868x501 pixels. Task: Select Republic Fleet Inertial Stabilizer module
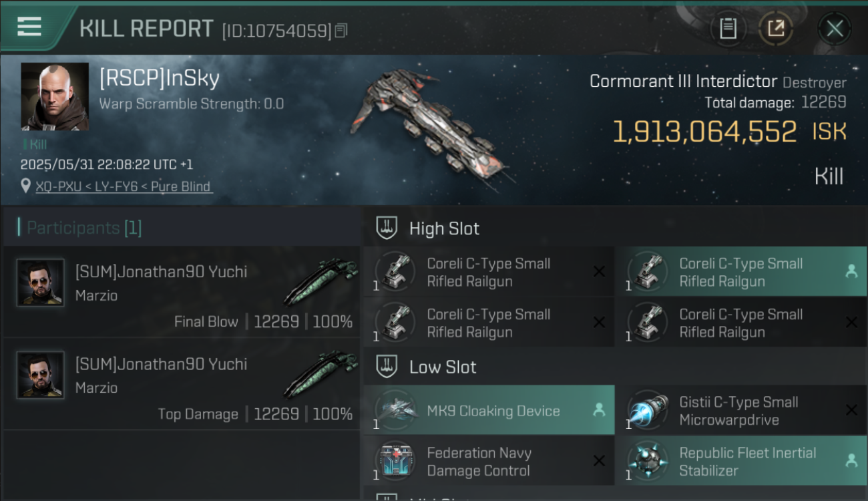(x=742, y=461)
